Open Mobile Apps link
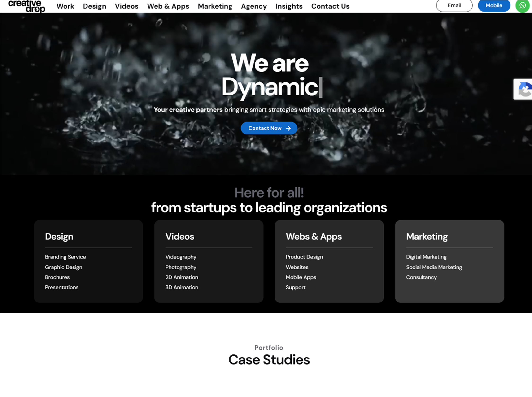The image size is (532, 397). 301,277
